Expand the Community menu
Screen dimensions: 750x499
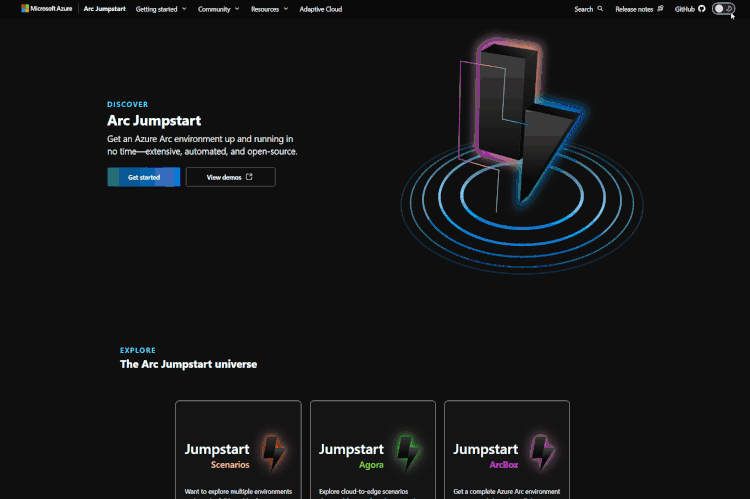[219, 9]
